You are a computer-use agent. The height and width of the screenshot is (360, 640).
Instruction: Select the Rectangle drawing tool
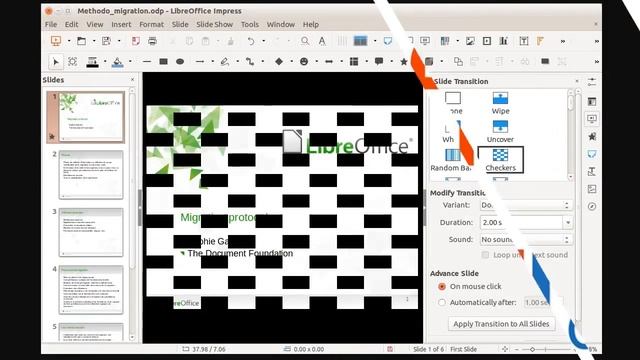coord(163,62)
